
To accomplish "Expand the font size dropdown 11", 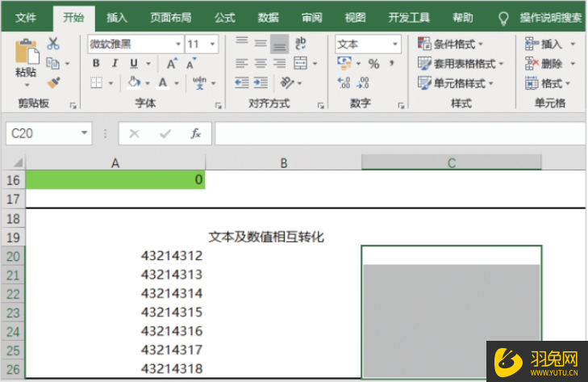I will 212,44.
